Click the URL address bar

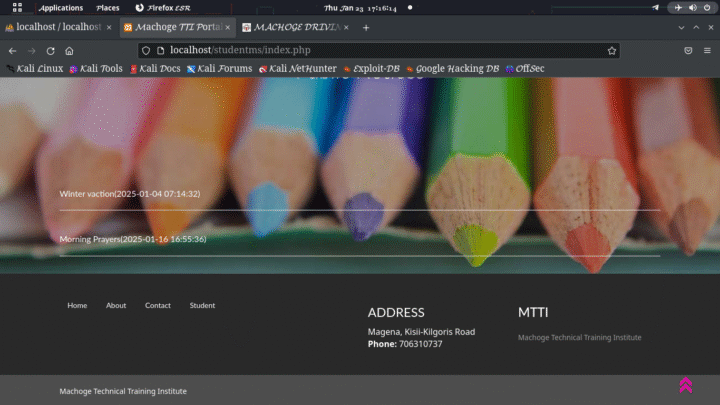[380, 50]
